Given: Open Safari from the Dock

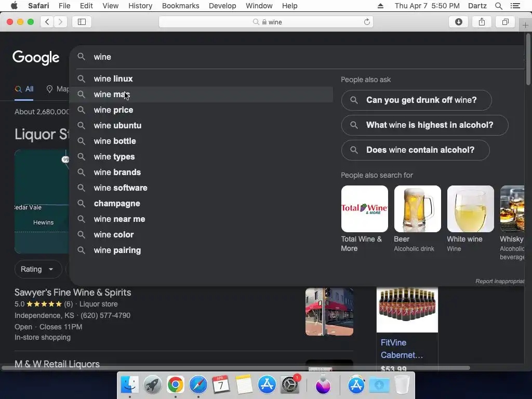Looking at the screenshot, I should pyautogui.click(x=198, y=385).
